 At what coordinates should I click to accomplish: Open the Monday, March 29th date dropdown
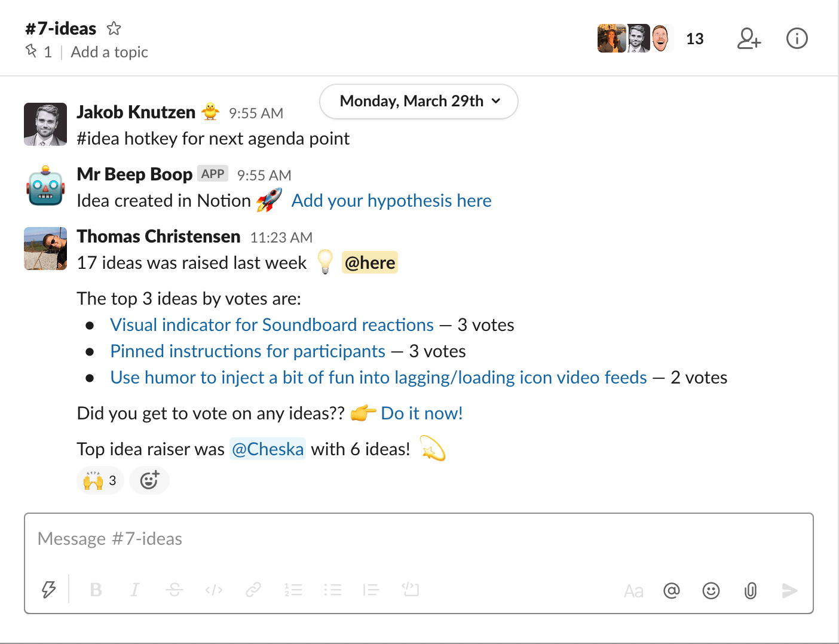[x=418, y=102]
